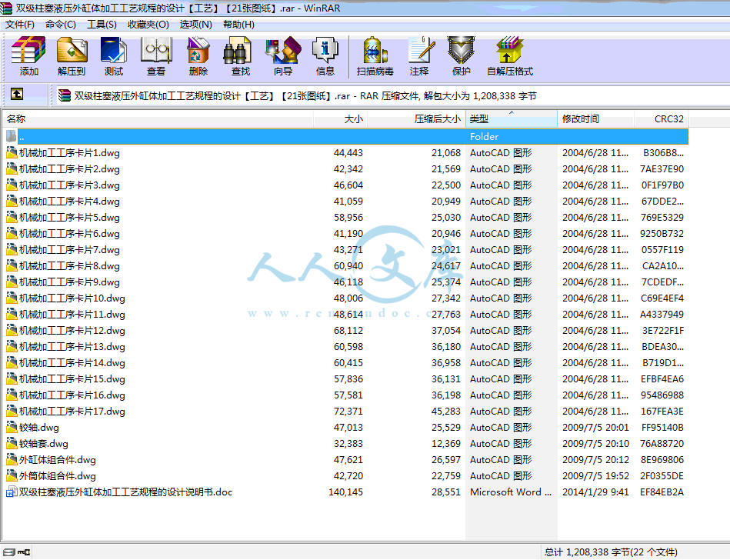The image size is (730, 560).
Task: Select file 机械加工工序卡片4.dwg
Action: pyautogui.click(x=69, y=202)
